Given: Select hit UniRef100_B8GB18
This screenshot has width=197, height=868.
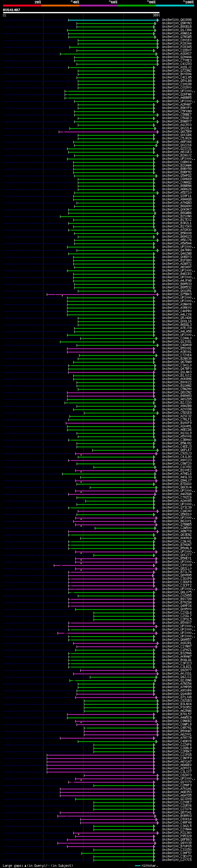Looking at the screenshot, I should 177,26.
